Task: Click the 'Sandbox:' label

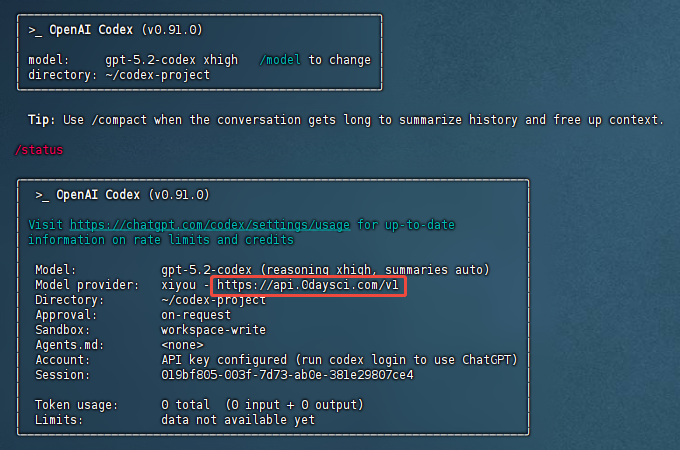Action: pyautogui.click(x=62, y=330)
